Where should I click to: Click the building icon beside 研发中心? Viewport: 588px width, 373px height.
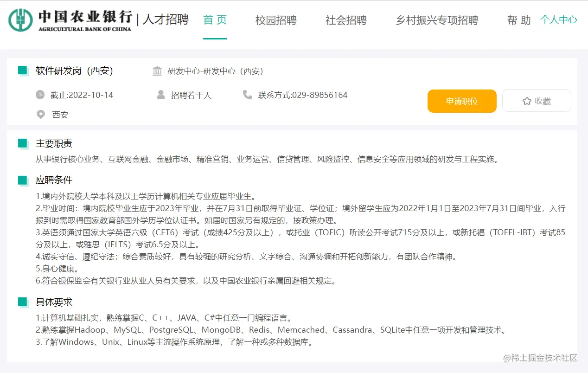[x=157, y=71]
